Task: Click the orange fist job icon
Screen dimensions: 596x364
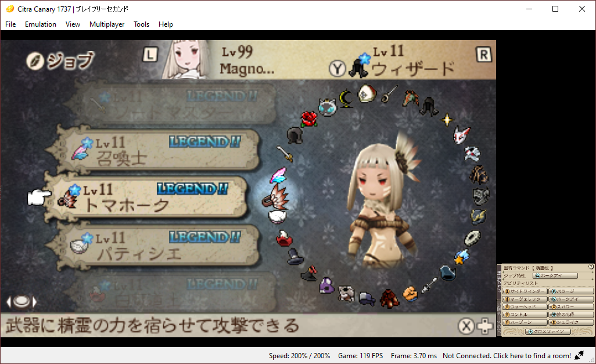Action: click(x=410, y=294)
